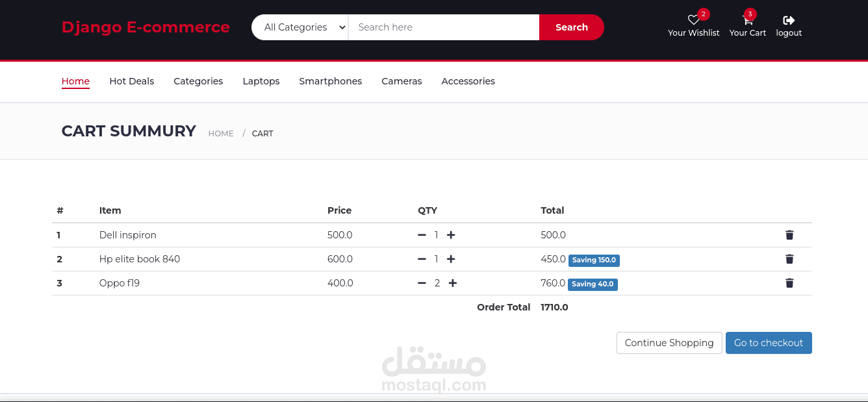Open the All Categories dropdown
868x402 pixels.
300,27
